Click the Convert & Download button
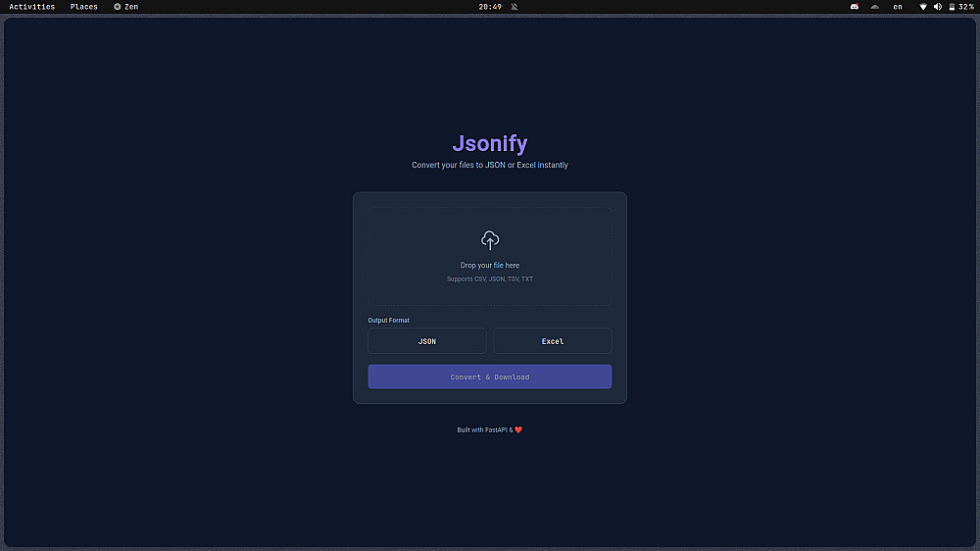 [490, 376]
